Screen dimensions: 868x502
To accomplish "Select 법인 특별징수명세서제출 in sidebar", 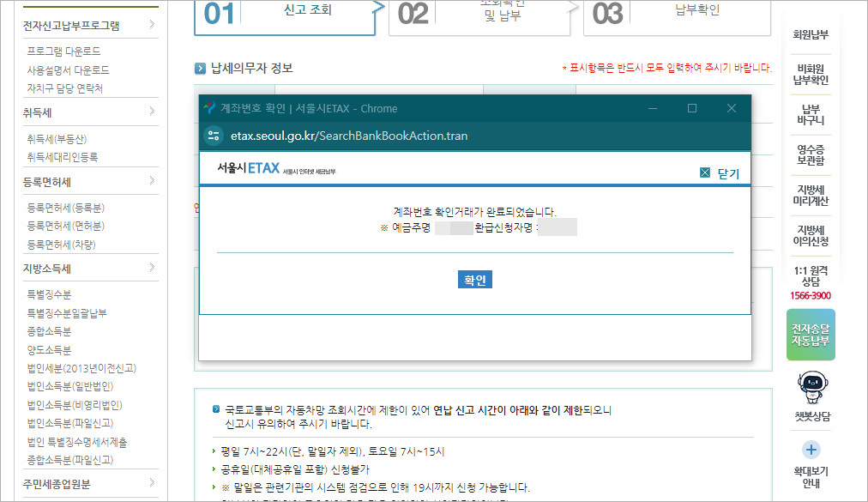I will click(77, 442).
